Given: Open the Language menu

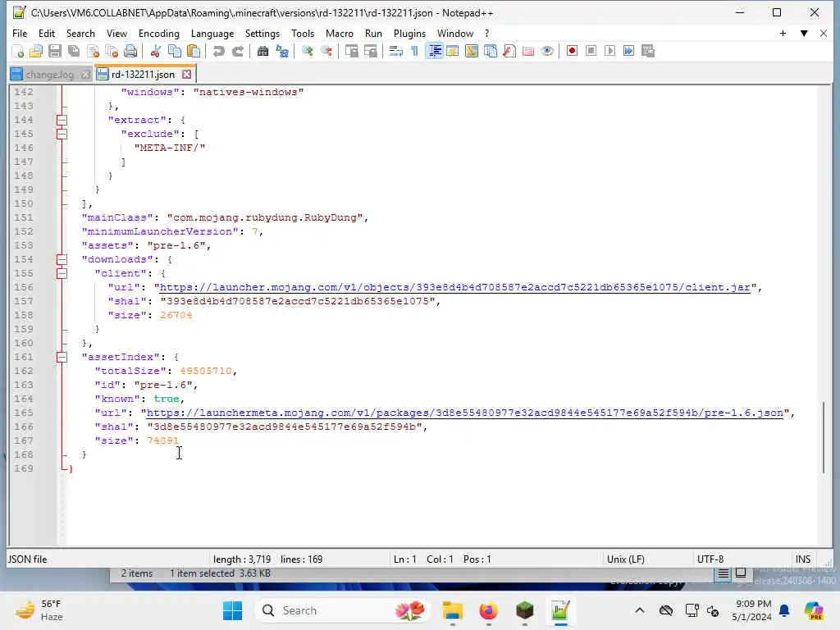Looking at the screenshot, I should pyautogui.click(x=212, y=33).
